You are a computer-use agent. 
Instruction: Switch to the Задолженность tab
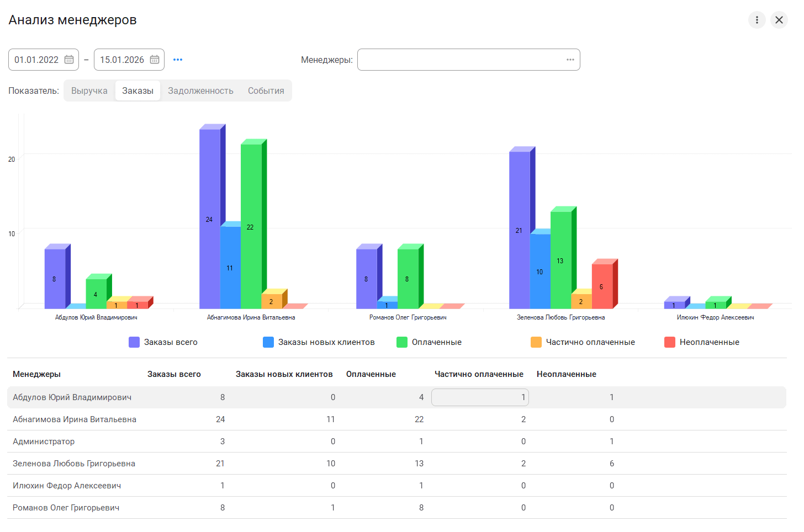[200, 91]
